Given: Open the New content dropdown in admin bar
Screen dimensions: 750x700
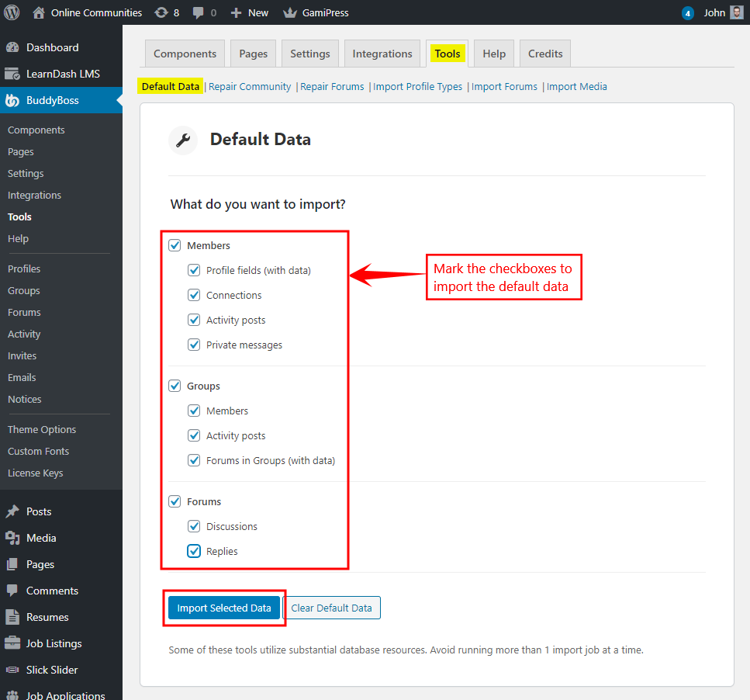Looking at the screenshot, I should [x=250, y=12].
